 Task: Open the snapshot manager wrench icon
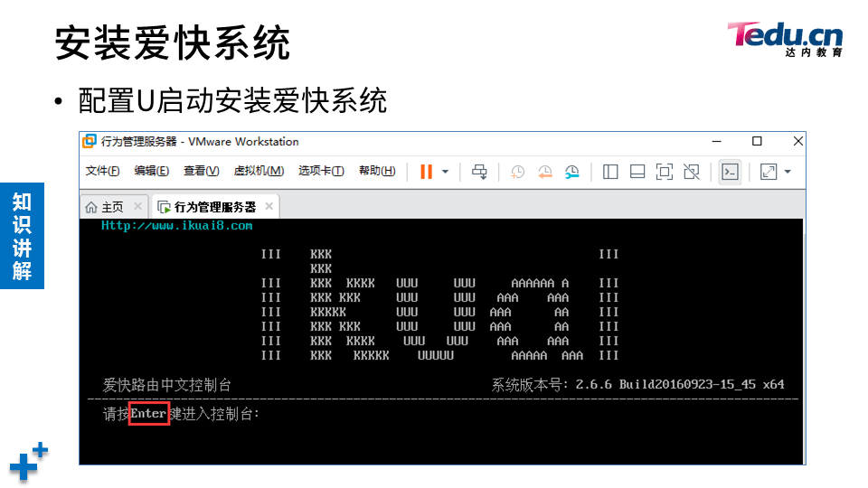coord(571,172)
